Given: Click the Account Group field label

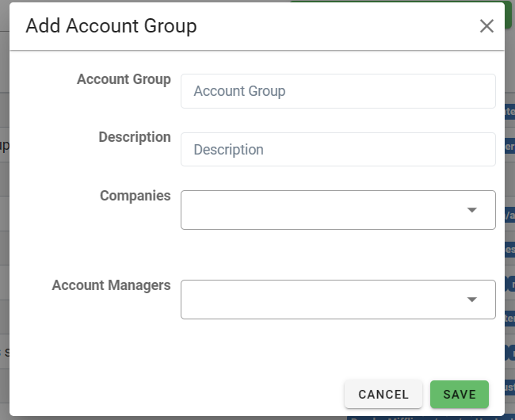Looking at the screenshot, I should tap(124, 79).
